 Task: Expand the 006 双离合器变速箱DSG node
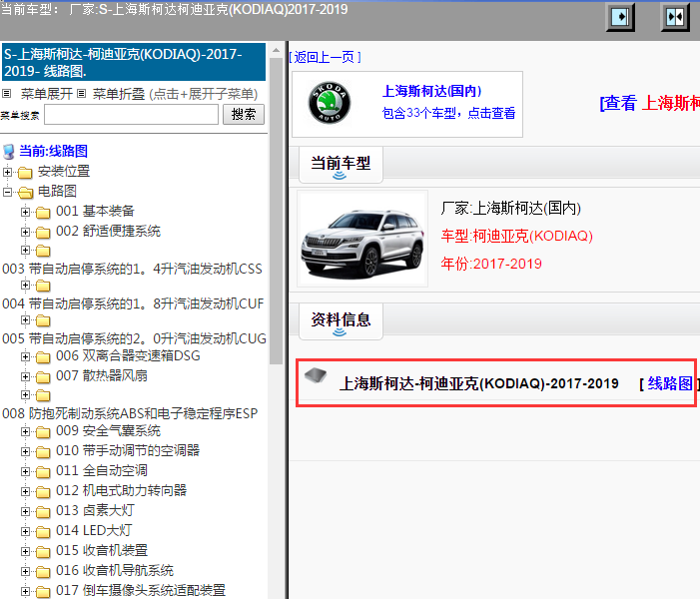25,357
